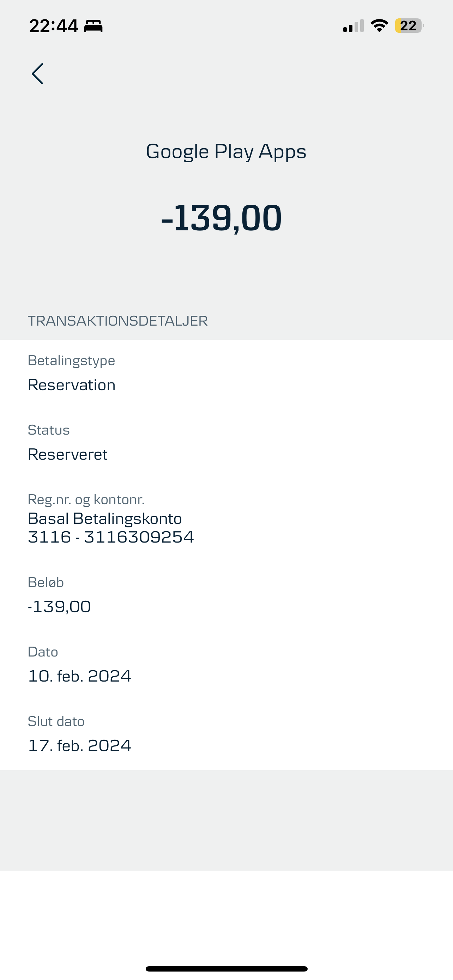Tap the Wi-Fi status icon
The width and height of the screenshot is (453, 980).
(379, 26)
